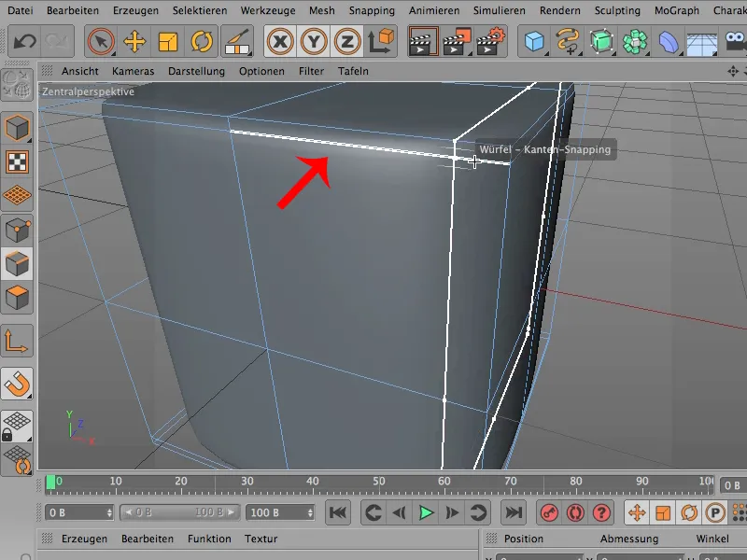Image resolution: width=747 pixels, height=560 pixels.
Task: Open viewport Tafeln menu
Action: [x=353, y=71]
